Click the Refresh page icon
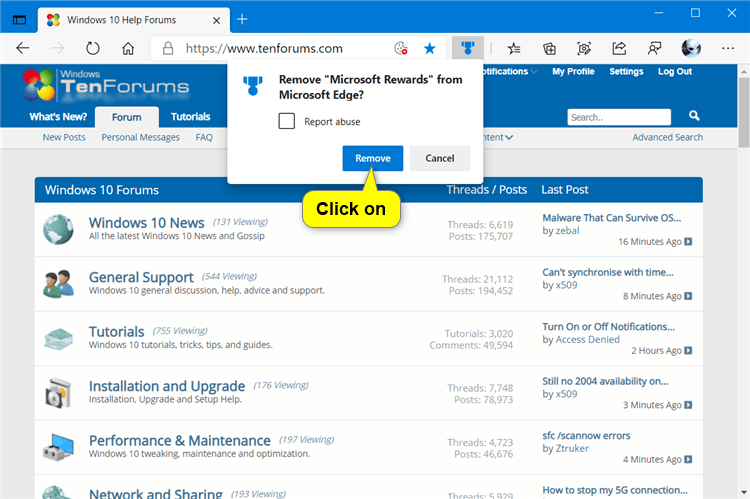Viewport: 750px width, 499px height. (93, 48)
